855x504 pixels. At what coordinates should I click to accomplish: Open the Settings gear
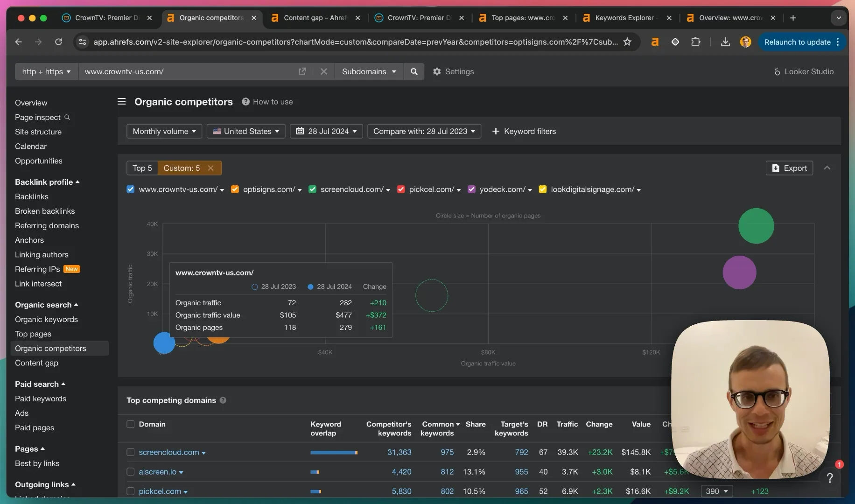[x=453, y=71]
